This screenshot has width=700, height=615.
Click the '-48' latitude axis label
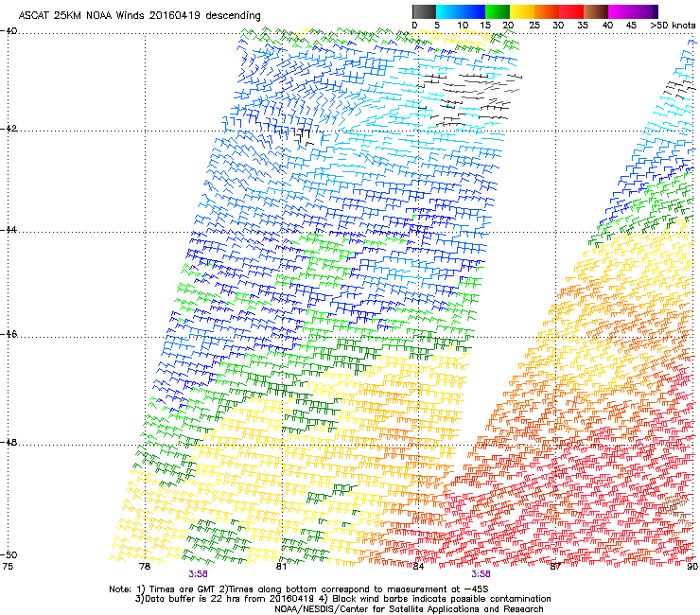(9, 442)
